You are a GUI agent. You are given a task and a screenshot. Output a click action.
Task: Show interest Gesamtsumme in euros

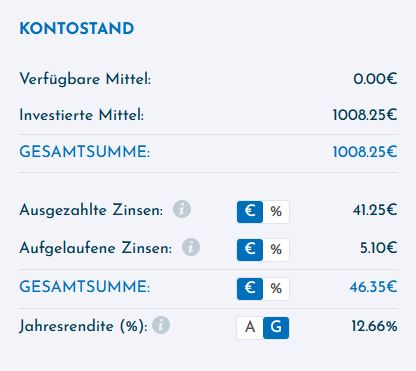tap(250, 289)
